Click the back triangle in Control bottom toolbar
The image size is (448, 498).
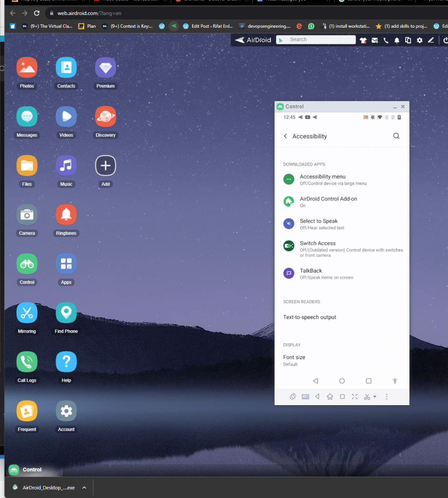[x=318, y=397]
